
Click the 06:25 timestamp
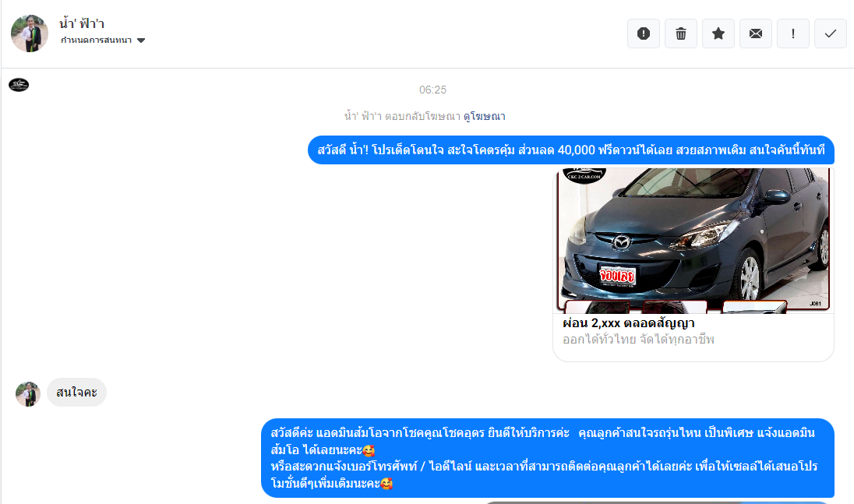point(432,90)
